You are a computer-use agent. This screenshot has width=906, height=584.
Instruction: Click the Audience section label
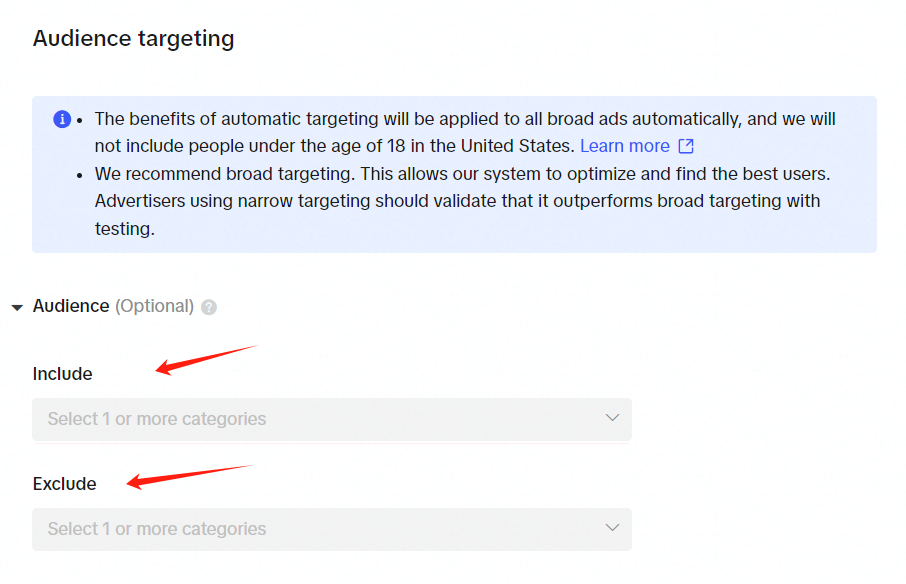click(x=71, y=306)
